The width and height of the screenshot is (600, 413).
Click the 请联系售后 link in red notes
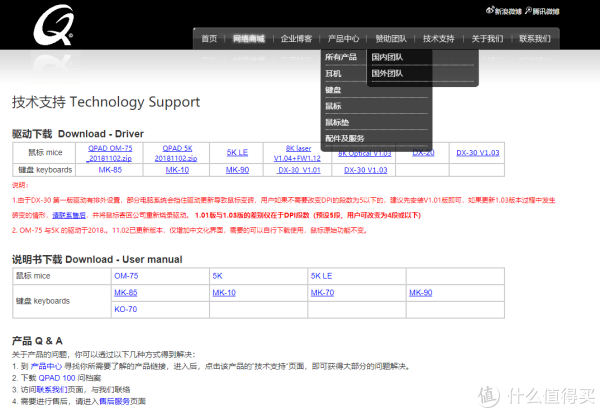coord(69,215)
